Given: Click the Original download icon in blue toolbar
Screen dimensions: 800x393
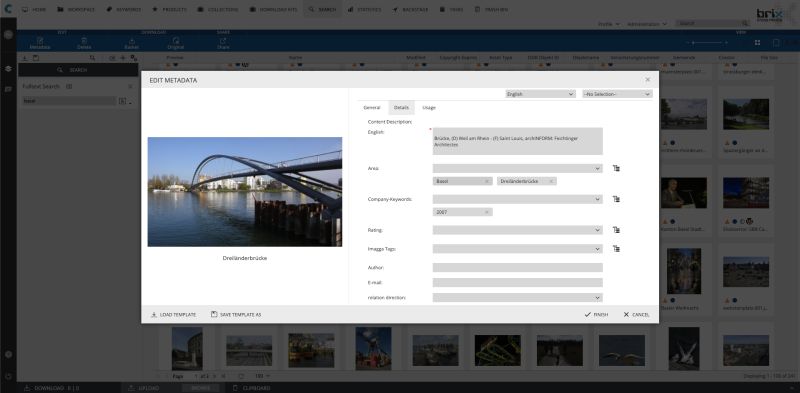Looking at the screenshot, I should [176, 41].
